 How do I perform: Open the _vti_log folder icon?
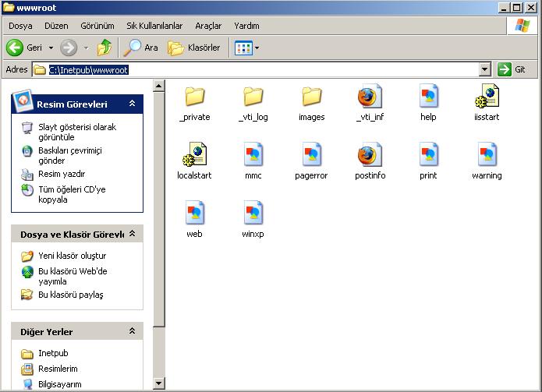pos(253,97)
